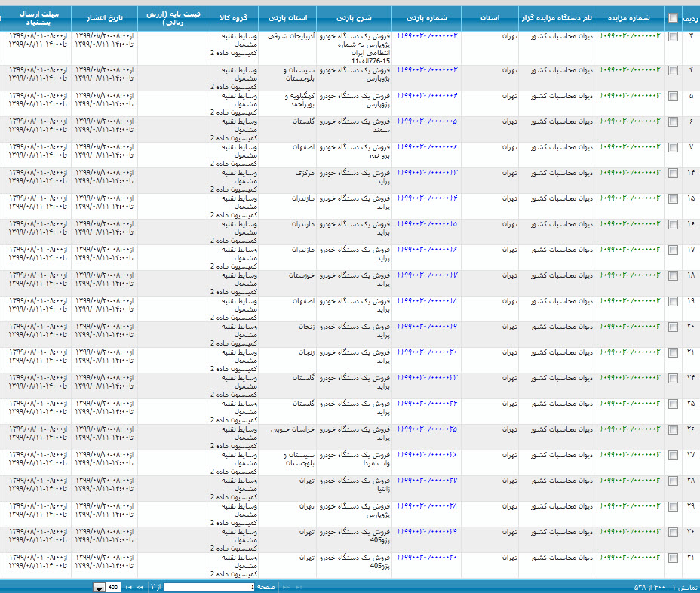Viewport: 700px width, 593px height.
Task: Tick the checkbox for row 20
Action: [673, 327]
